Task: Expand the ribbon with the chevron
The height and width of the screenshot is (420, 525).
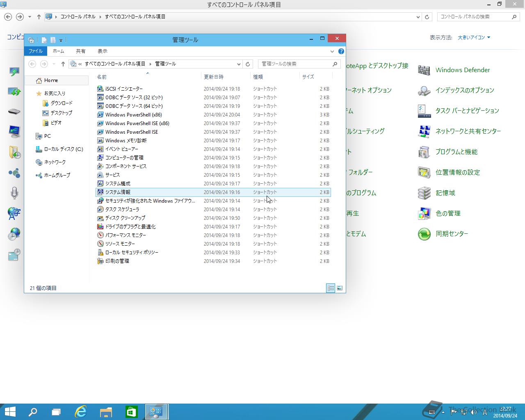Action: click(332, 51)
